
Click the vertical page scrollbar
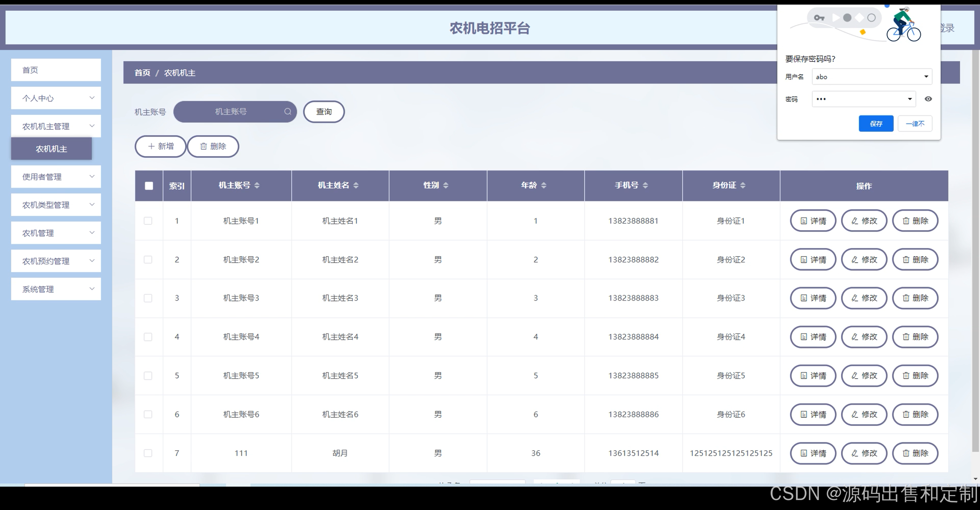(x=975, y=249)
